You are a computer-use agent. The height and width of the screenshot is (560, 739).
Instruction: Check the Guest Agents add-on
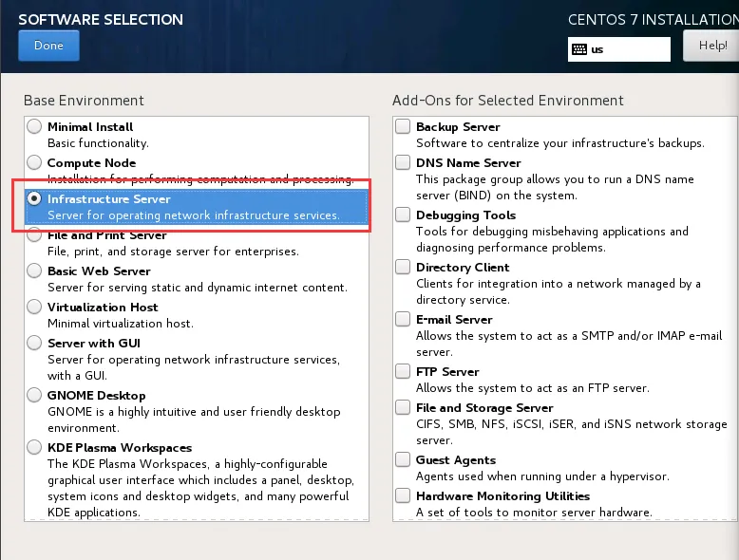403,459
